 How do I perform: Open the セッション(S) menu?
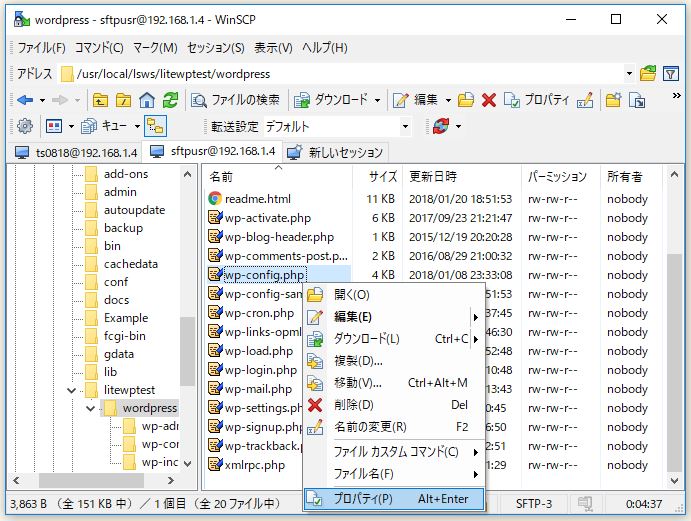click(x=215, y=48)
